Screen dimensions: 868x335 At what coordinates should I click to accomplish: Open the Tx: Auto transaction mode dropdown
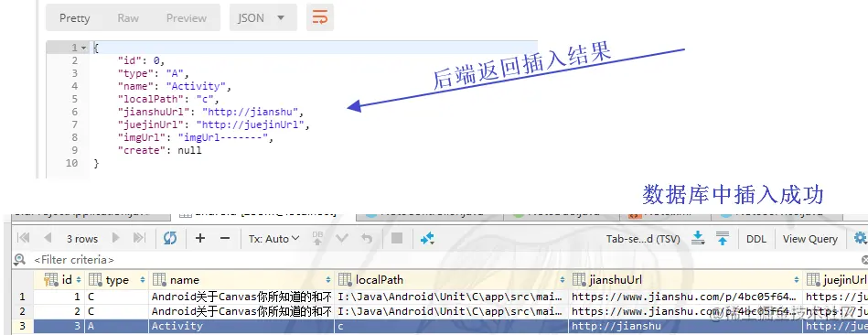(274, 239)
